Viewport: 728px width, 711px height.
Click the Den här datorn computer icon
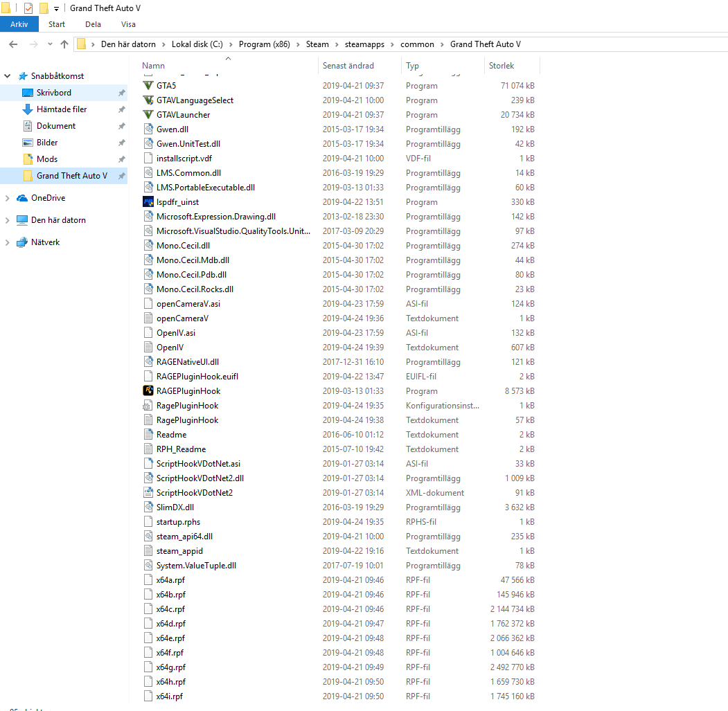(x=22, y=220)
